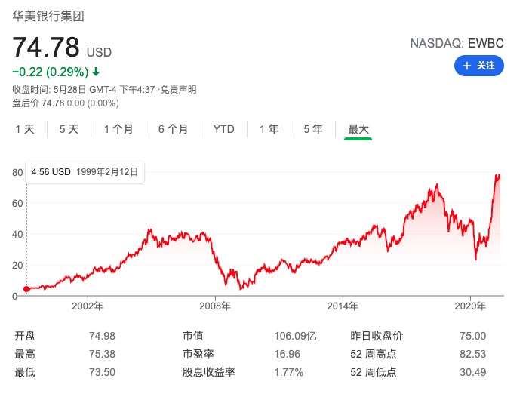532x406 pixels.
Task: Click the 最高 value 75.38
Action: 102,354
